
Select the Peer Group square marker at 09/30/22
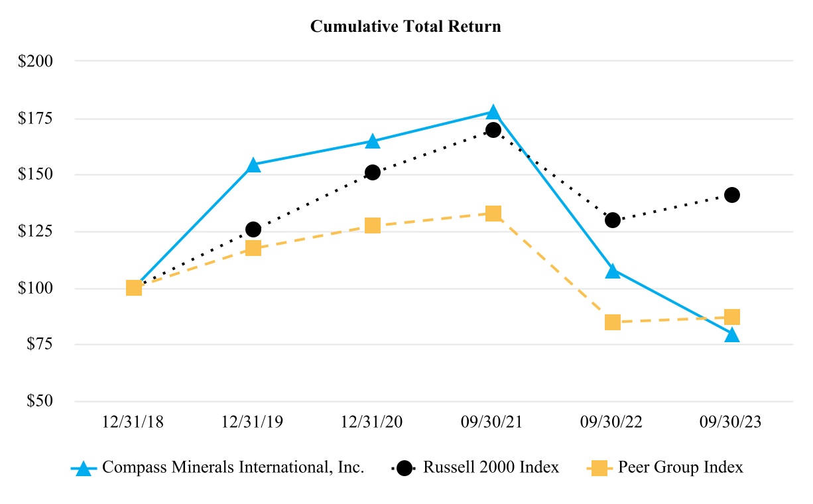pos(613,323)
